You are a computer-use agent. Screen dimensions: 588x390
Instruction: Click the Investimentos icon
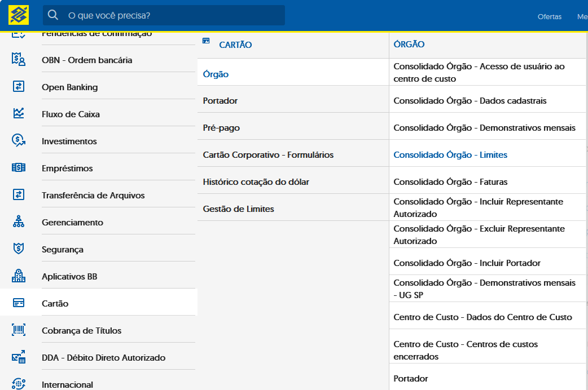pyautogui.click(x=19, y=140)
